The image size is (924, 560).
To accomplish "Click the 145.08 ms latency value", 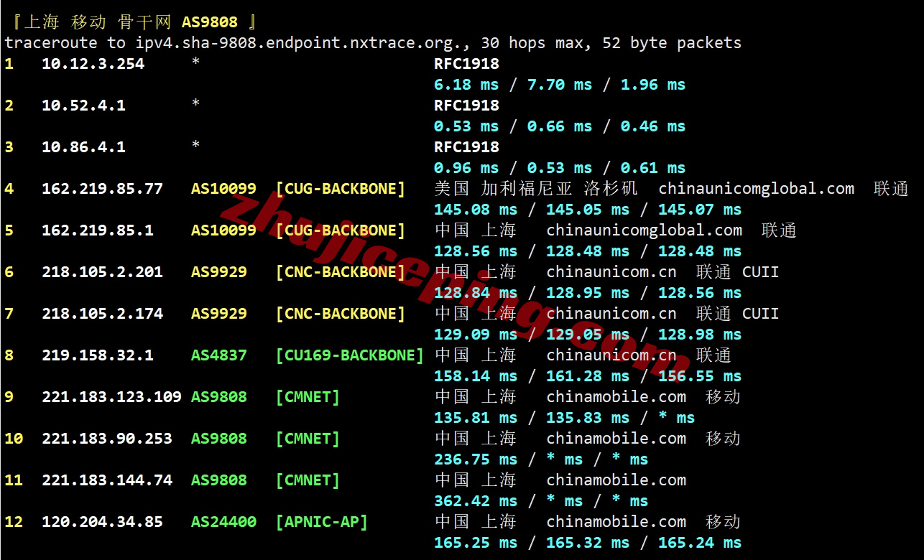I will [476, 210].
